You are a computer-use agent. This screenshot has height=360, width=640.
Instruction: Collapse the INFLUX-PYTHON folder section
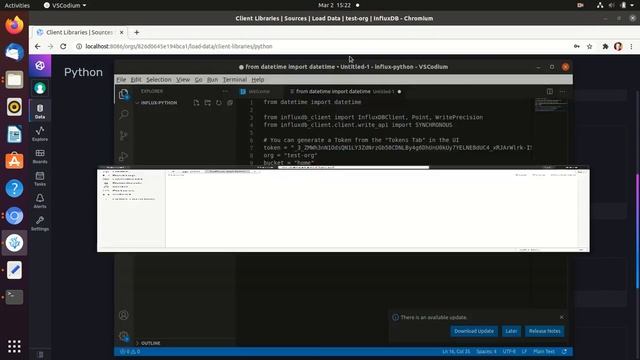coord(159,103)
